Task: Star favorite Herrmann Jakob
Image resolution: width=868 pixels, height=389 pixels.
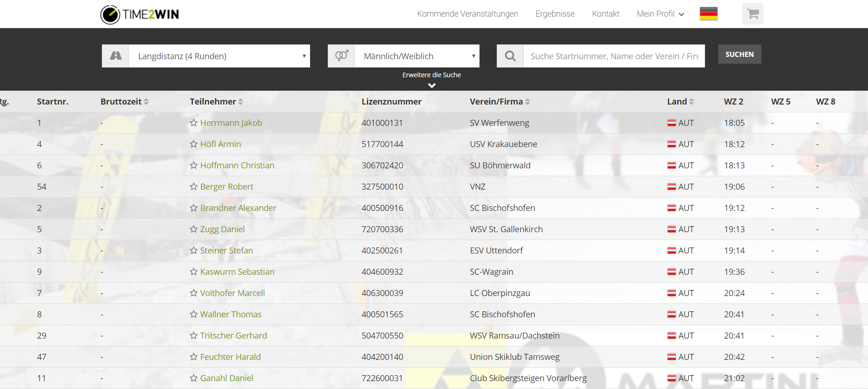Action: coord(194,123)
